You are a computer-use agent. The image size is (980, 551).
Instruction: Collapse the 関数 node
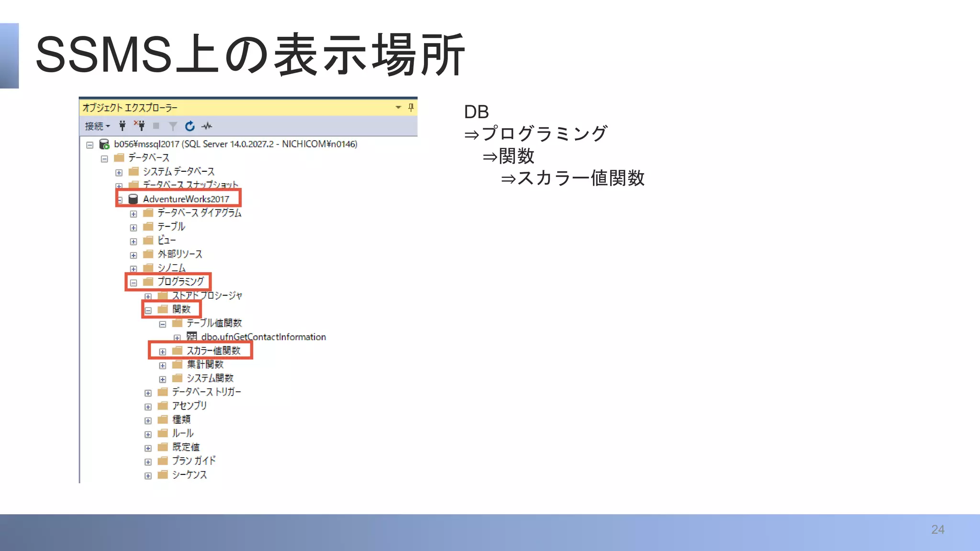coord(148,310)
